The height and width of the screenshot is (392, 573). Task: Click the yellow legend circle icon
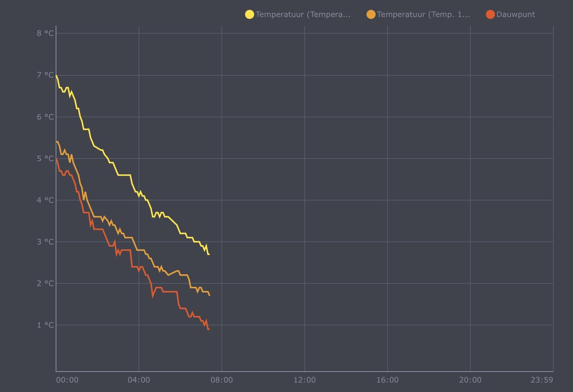[x=249, y=14]
